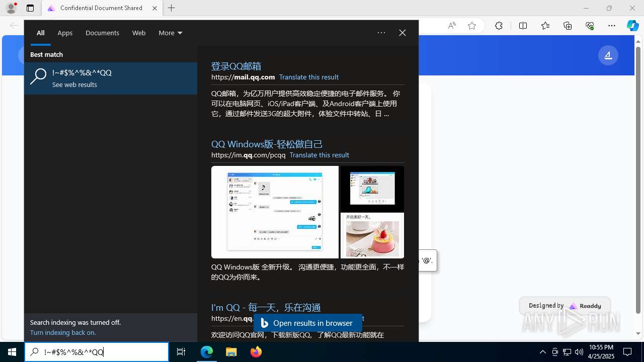
Task: Select the All search filter tab
Action: tap(41, 33)
